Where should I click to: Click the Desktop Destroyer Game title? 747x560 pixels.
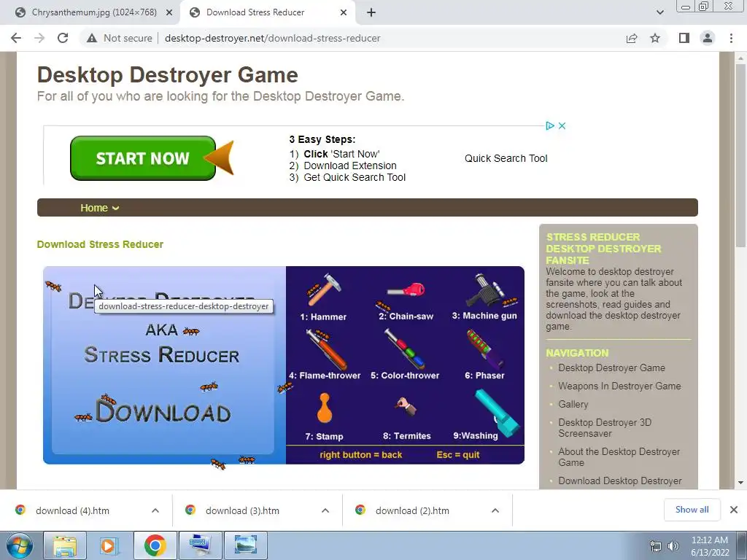168,75
